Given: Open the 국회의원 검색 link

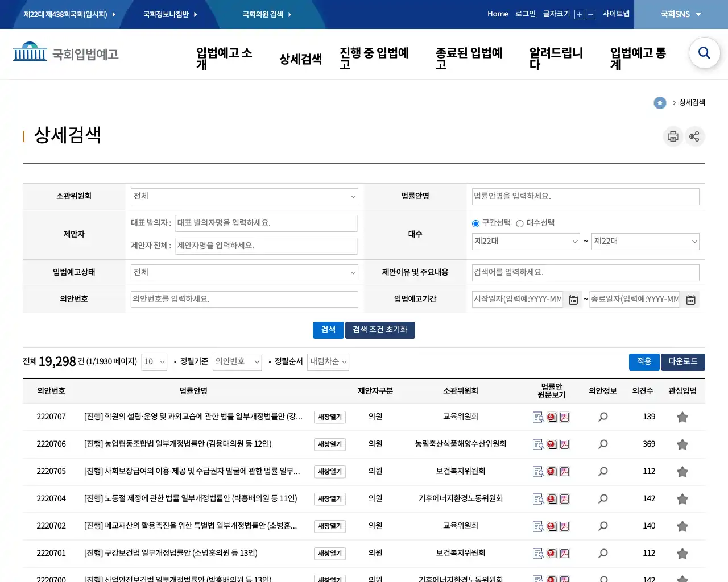Looking at the screenshot, I should coord(267,14).
